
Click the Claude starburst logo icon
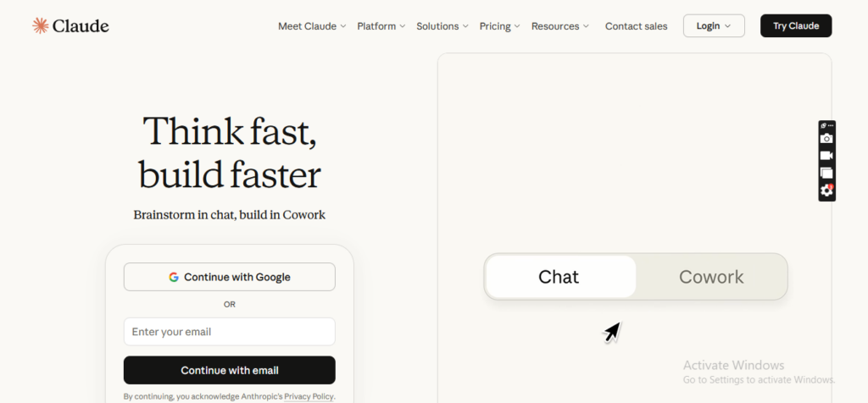click(x=40, y=25)
